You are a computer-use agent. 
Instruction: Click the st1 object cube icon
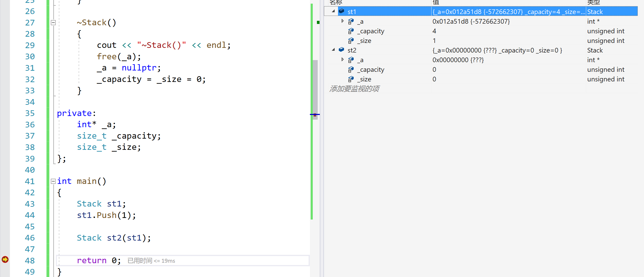[341, 11]
